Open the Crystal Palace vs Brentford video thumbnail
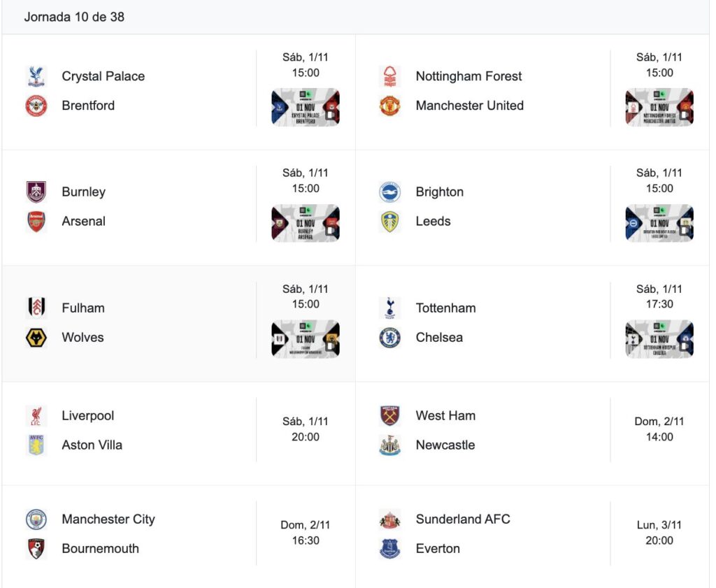 tap(306, 107)
